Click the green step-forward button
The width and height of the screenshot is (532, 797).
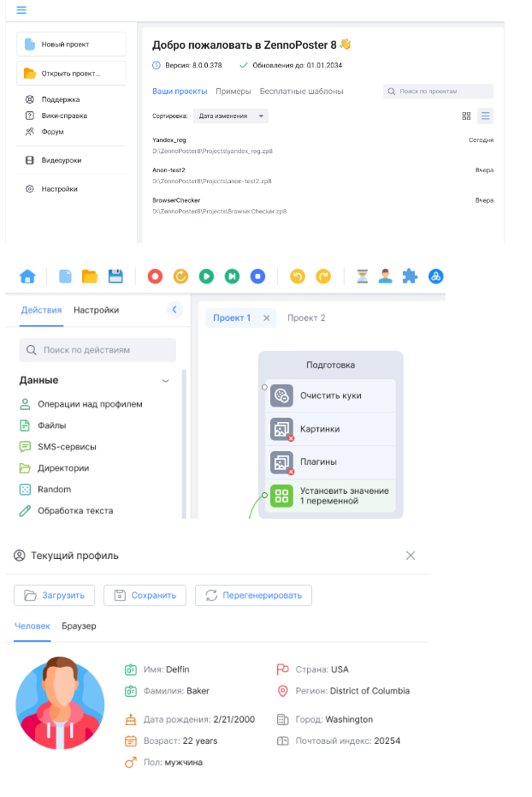(x=232, y=277)
